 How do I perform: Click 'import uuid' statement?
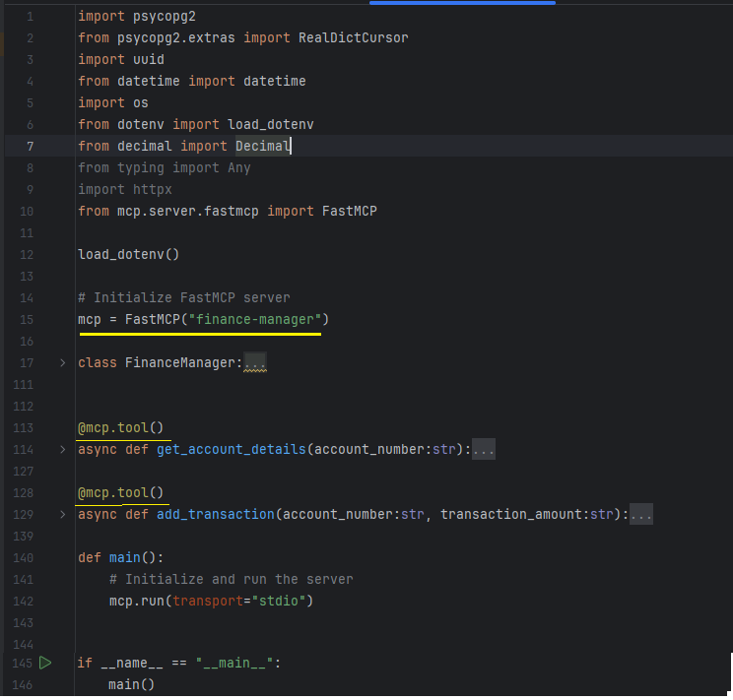click(x=121, y=60)
